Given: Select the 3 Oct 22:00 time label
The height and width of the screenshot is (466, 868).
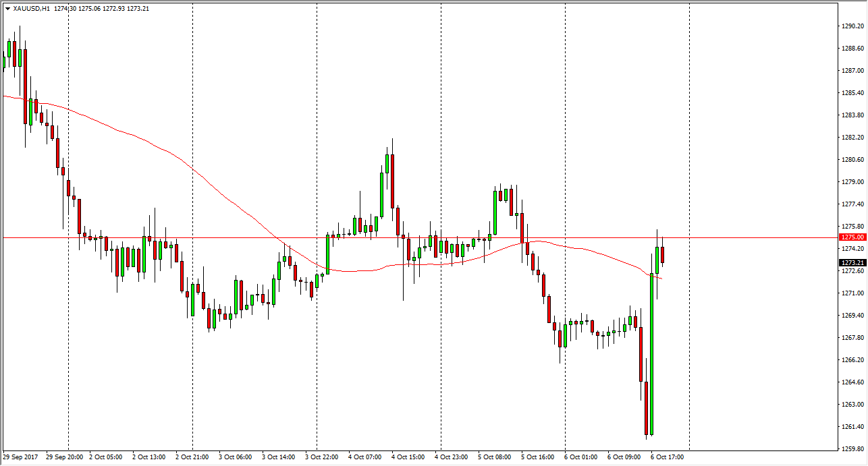Looking at the screenshot, I should (x=322, y=457).
